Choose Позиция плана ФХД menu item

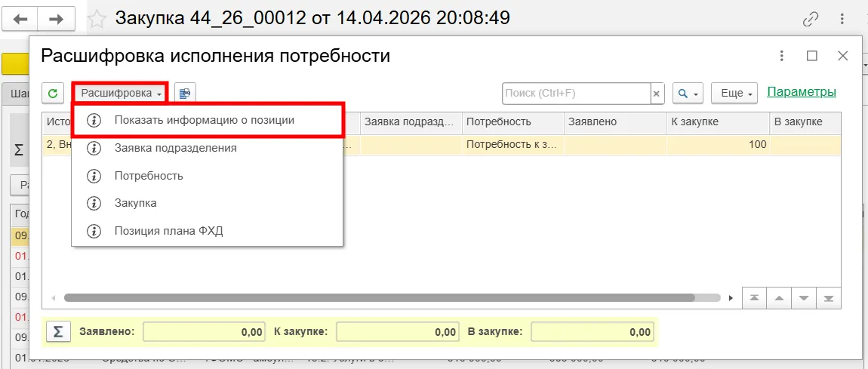207,231
